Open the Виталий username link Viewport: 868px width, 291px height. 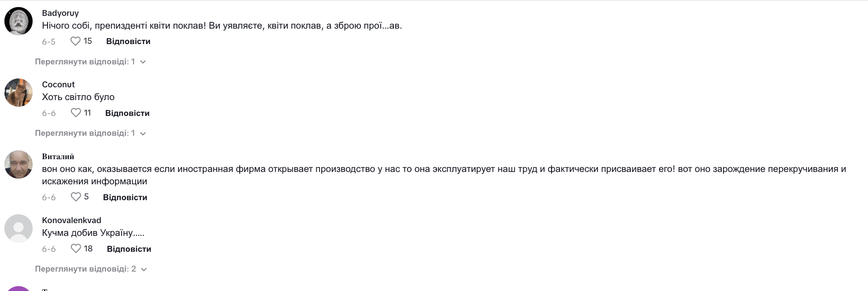coord(58,157)
